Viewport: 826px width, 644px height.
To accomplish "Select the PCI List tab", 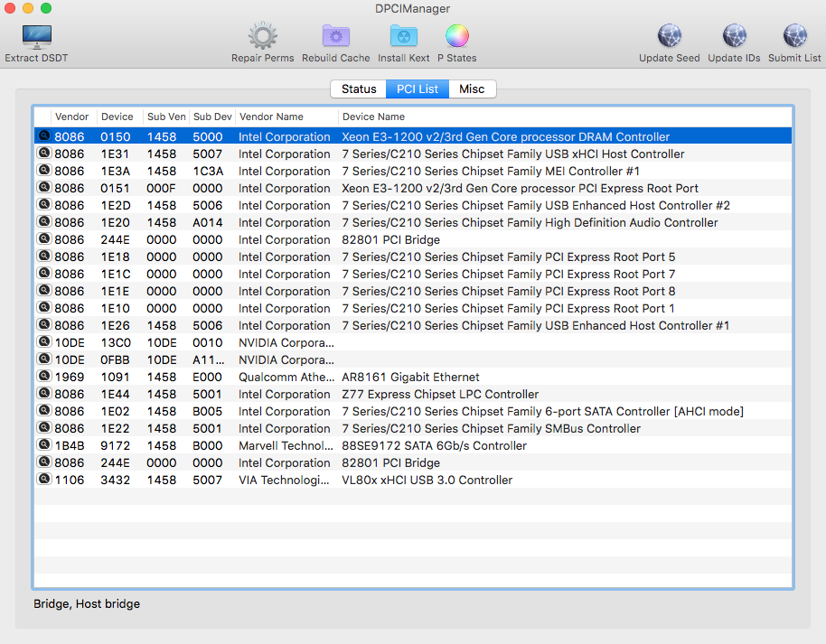I will (417, 89).
